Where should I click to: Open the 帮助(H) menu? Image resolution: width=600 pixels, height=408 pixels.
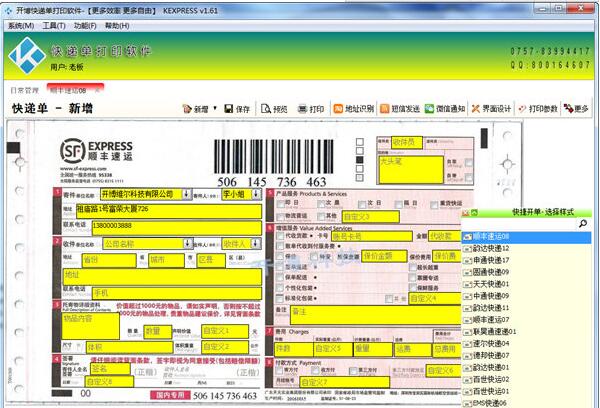coord(117,26)
